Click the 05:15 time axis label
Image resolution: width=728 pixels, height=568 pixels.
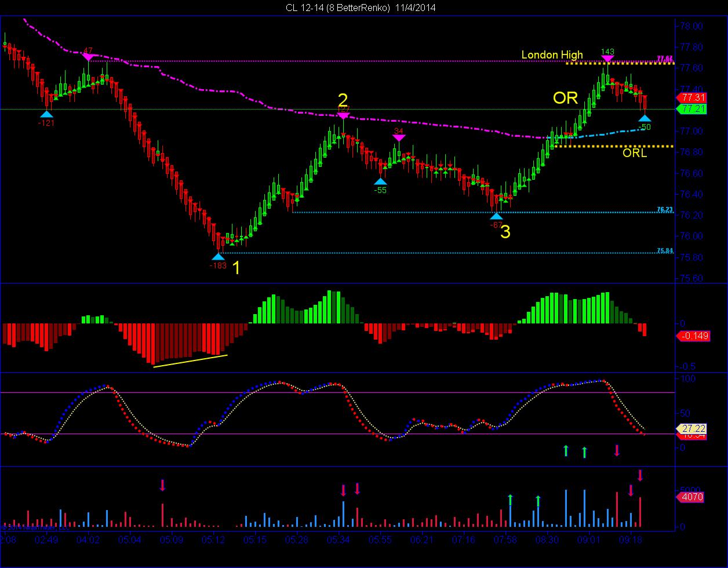pyautogui.click(x=255, y=540)
